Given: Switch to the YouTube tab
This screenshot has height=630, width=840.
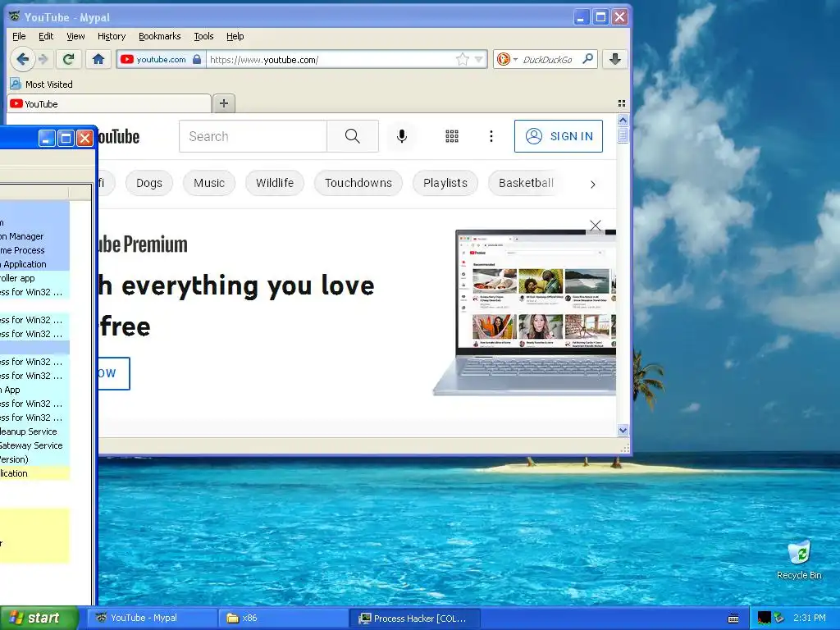Looking at the screenshot, I should tap(109, 104).
